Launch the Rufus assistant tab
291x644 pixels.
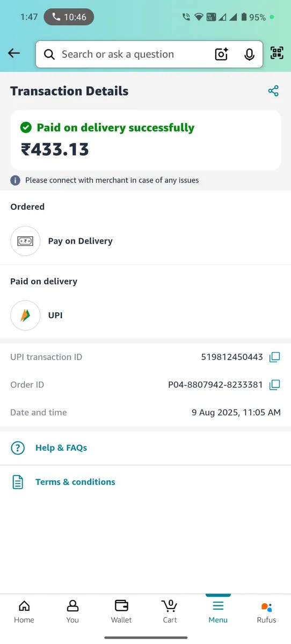(266, 612)
